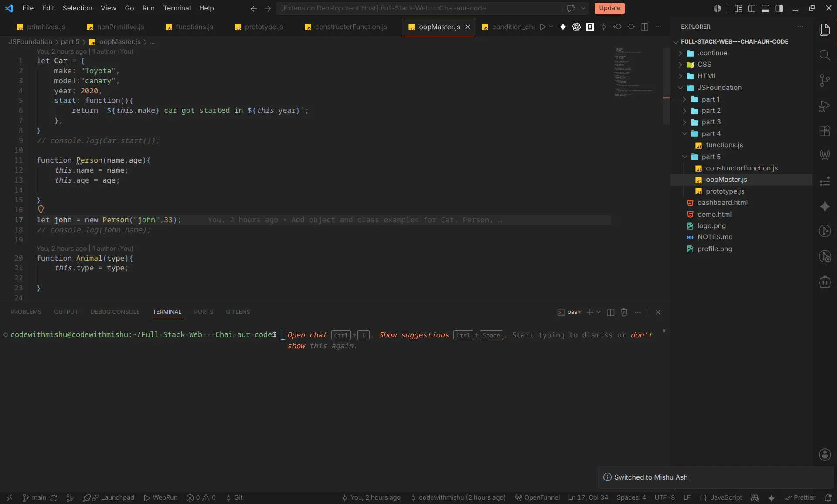Image resolution: width=837 pixels, height=504 pixels.
Task: Toggle the bottom panel visibility
Action: (765, 8)
